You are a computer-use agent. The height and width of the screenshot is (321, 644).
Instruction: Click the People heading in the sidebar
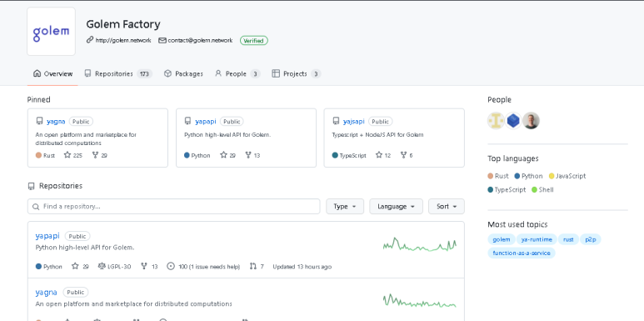(499, 99)
